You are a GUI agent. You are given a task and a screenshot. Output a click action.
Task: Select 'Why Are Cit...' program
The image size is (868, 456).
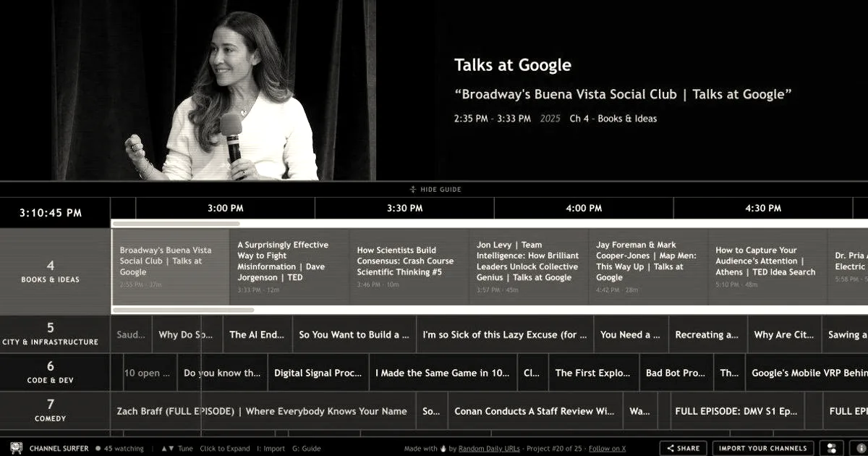(x=784, y=334)
